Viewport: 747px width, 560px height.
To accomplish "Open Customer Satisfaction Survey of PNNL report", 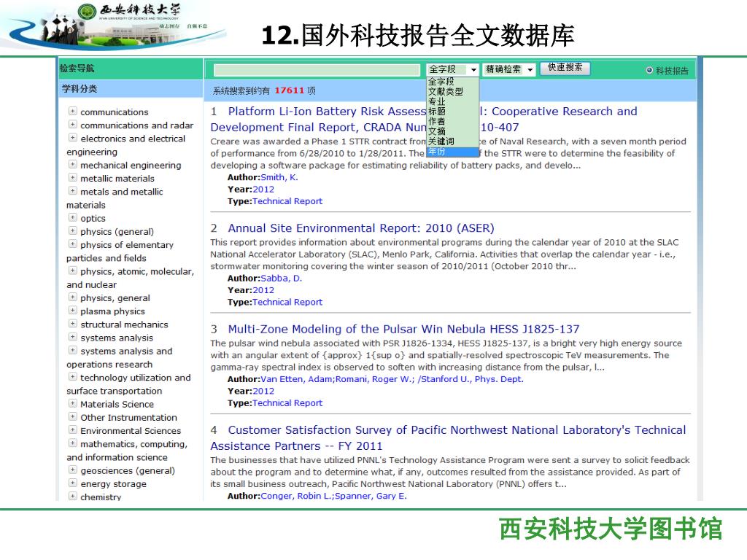I will click(x=449, y=437).
